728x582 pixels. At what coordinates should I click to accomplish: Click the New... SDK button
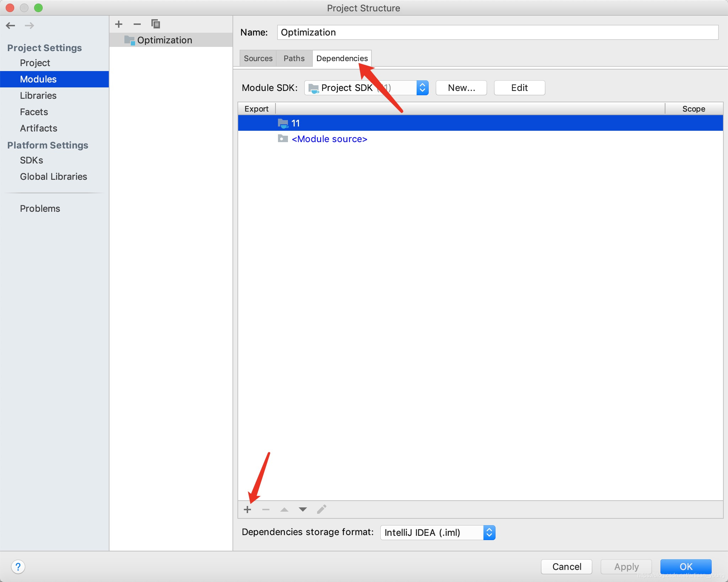click(x=461, y=88)
